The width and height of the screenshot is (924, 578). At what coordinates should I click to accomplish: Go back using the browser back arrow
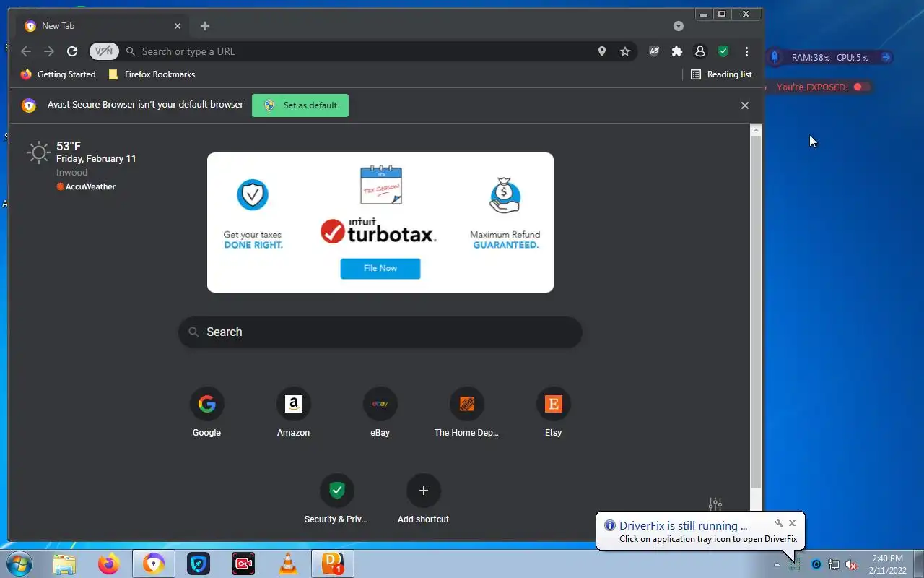(x=26, y=51)
